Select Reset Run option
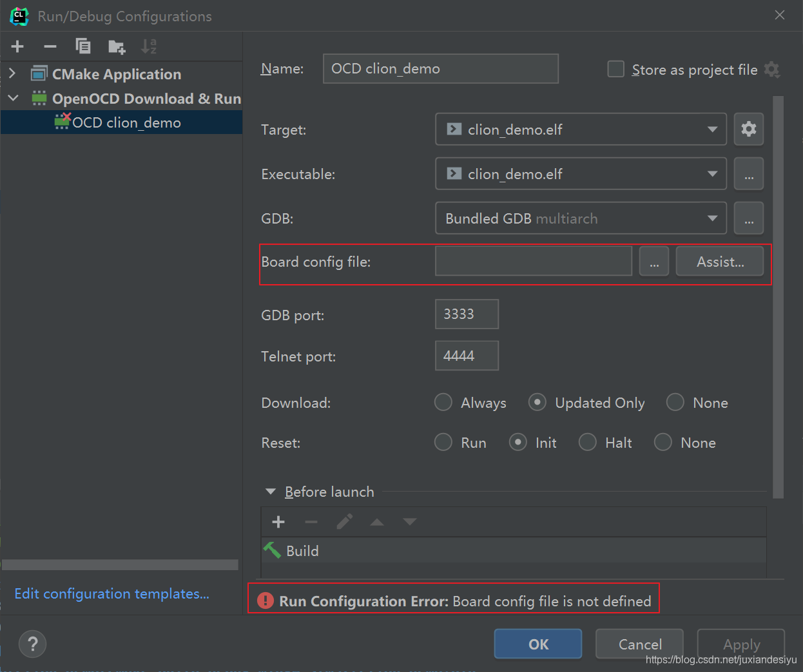This screenshot has width=803, height=672. click(x=443, y=442)
